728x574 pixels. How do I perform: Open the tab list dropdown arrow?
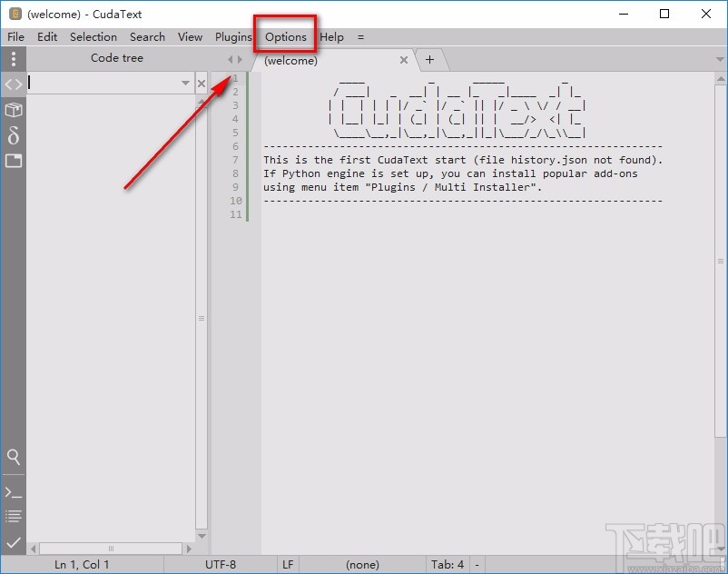click(720, 59)
